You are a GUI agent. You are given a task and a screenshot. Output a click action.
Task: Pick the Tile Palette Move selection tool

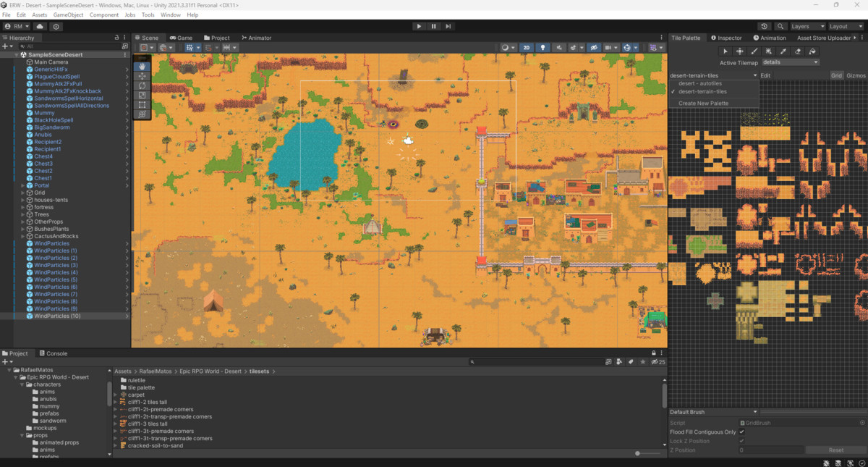[x=740, y=51]
